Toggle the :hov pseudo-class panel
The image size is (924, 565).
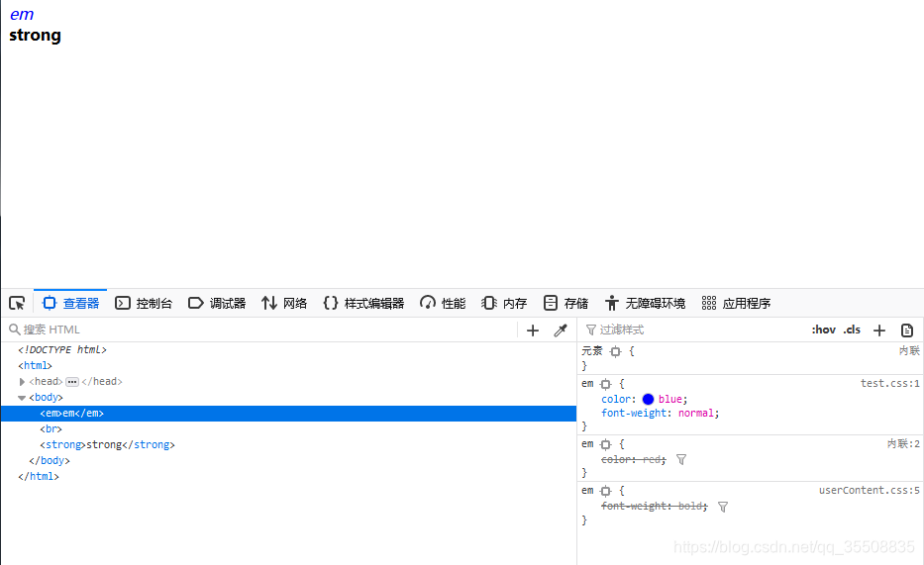[823, 330]
